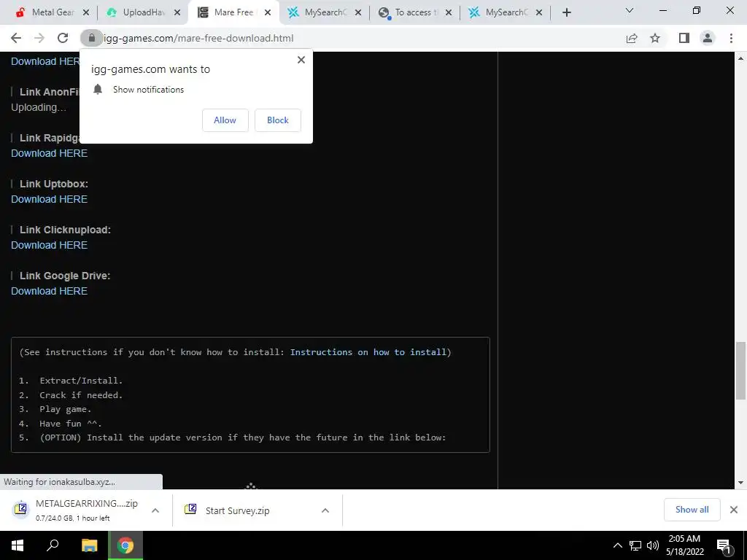The height and width of the screenshot is (560, 747).
Task: Select the Mare Free tab
Action: pos(233,12)
